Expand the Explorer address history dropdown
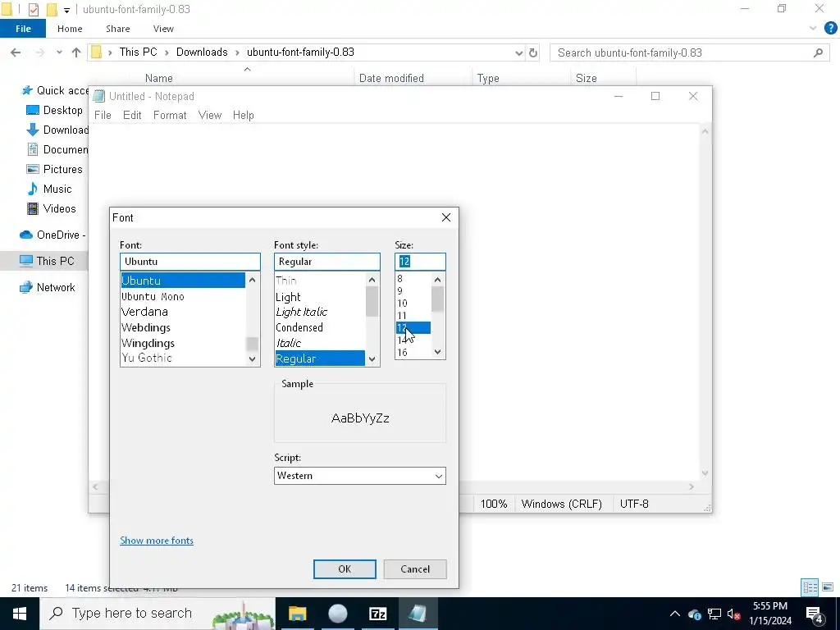This screenshot has width=840, height=630. [x=518, y=52]
